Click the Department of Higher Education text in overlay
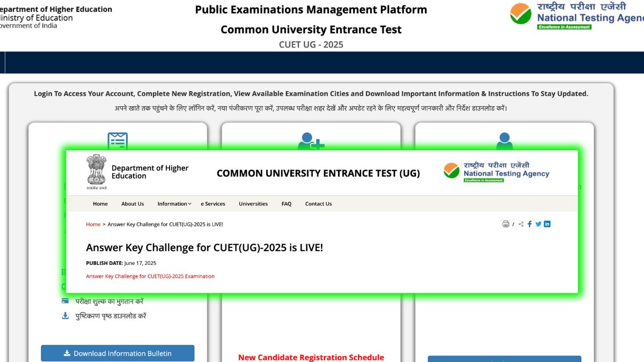644x362 pixels. [x=150, y=172]
